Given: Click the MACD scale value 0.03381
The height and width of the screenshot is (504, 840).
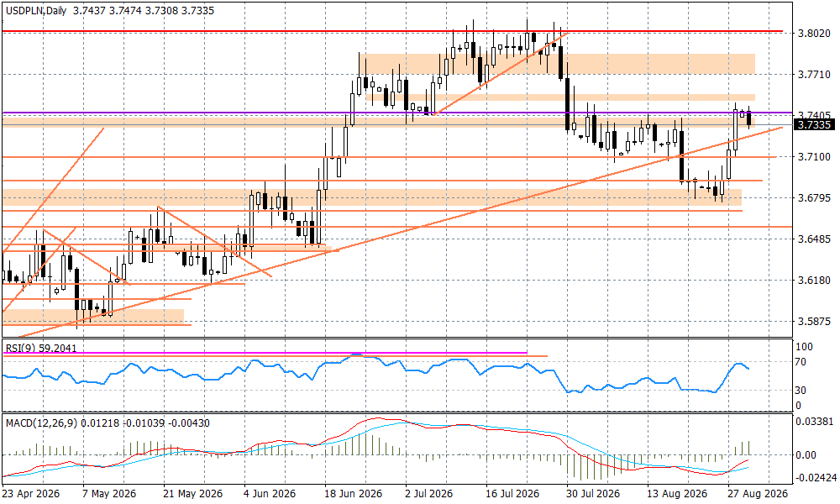Looking at the screenshot, I should [x=814, y=422].
